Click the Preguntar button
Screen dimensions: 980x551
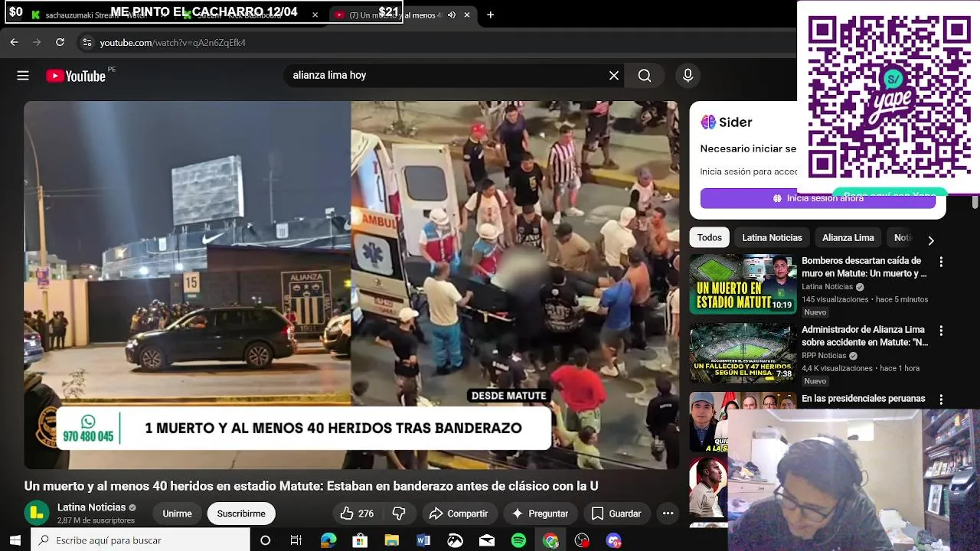pos(540,514)
